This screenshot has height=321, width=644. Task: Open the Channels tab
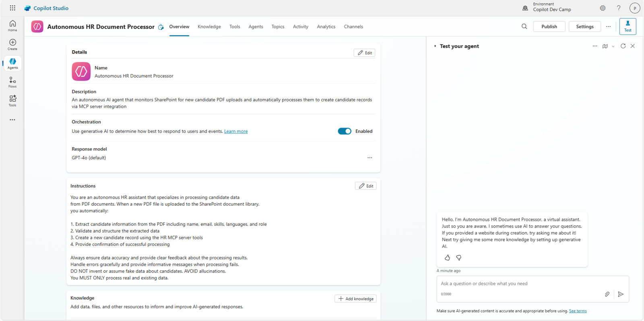tap(353, 27)
